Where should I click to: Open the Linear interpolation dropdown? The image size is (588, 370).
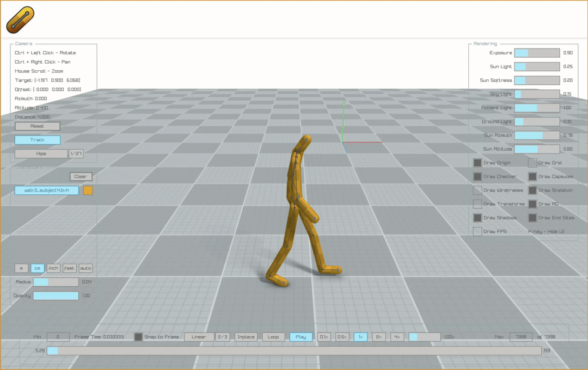(199, 337)
